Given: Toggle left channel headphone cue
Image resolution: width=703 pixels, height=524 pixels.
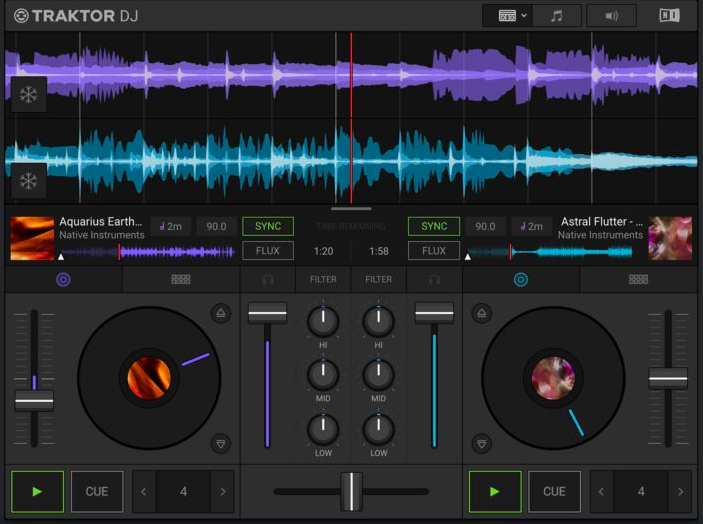Looking at the screenshot, I should click(268, 280).
